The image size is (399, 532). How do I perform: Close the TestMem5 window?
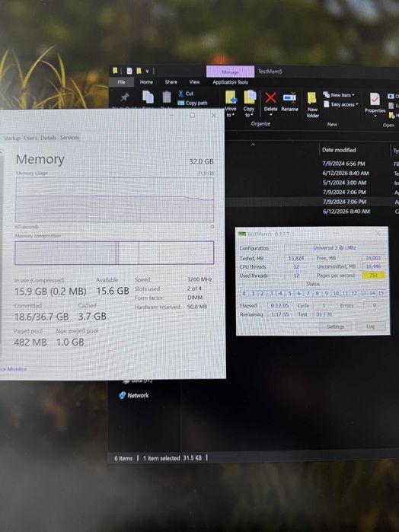(x=378, y=234)
